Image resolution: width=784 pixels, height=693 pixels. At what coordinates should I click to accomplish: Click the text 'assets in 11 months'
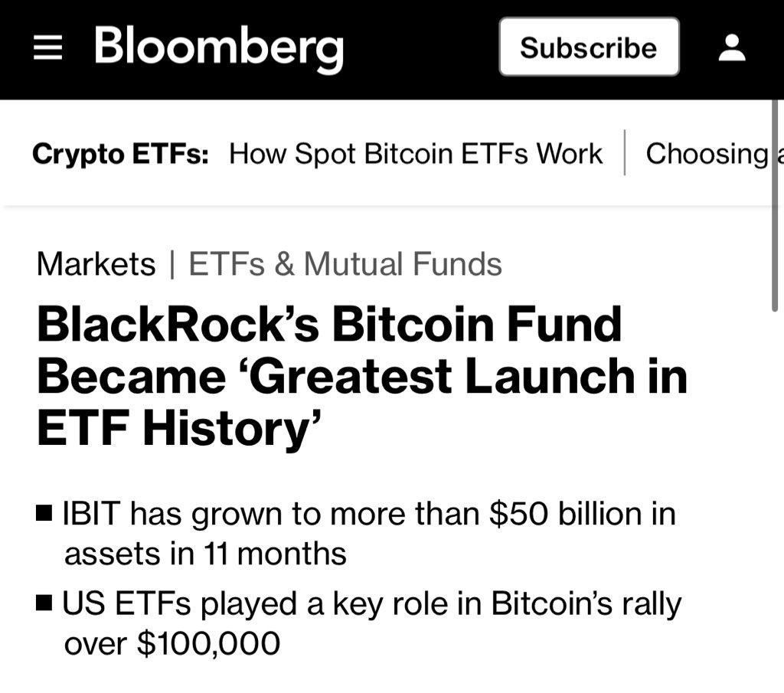click(x=205, y=553)
